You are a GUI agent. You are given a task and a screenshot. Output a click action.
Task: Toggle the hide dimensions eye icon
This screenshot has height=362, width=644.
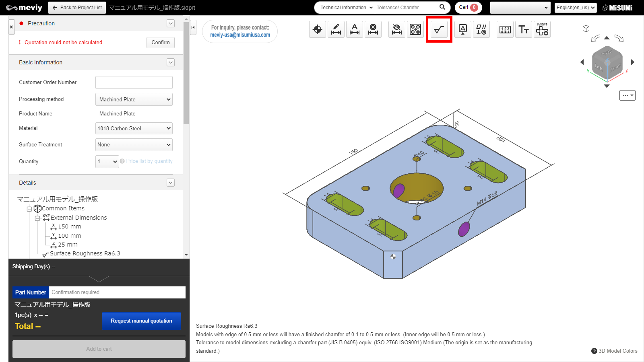pos(397,29)
